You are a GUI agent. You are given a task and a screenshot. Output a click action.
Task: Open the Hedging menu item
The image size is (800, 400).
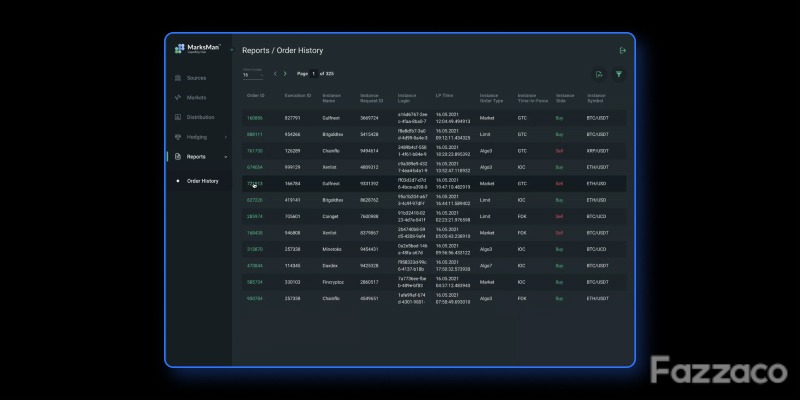[197, 137]
